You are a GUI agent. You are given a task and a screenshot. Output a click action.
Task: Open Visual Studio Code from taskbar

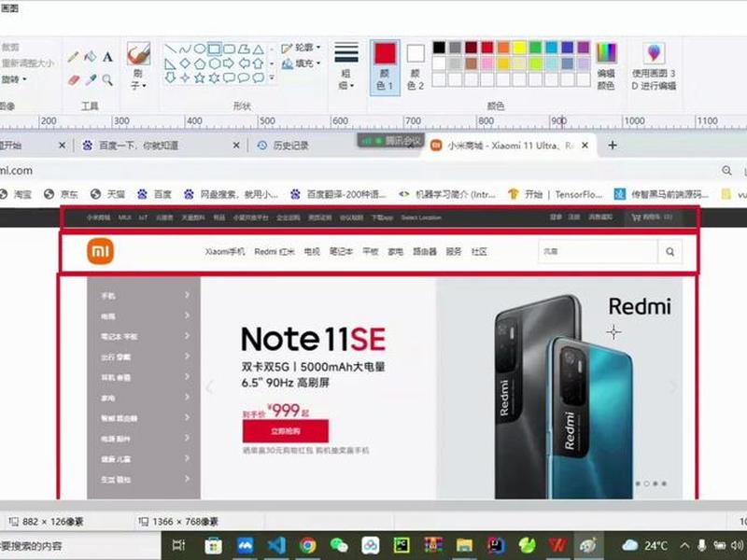pyautogui.click(x=276, y=545)
